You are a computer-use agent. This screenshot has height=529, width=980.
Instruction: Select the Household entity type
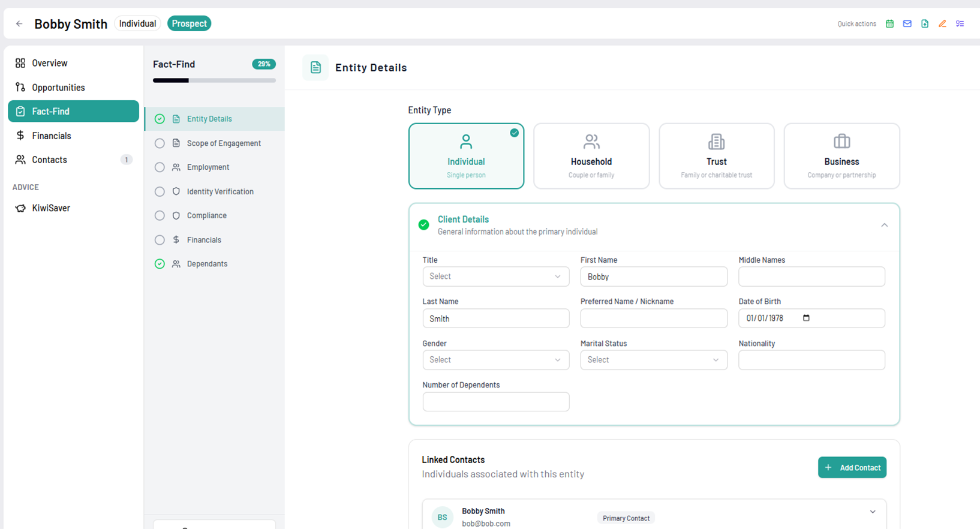point(591,156)
